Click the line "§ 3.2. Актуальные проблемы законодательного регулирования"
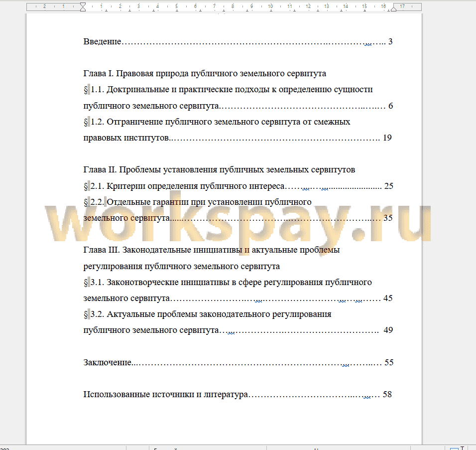This screenshot has height=450, width=476. pyautogui.click(x=207, y=314)
